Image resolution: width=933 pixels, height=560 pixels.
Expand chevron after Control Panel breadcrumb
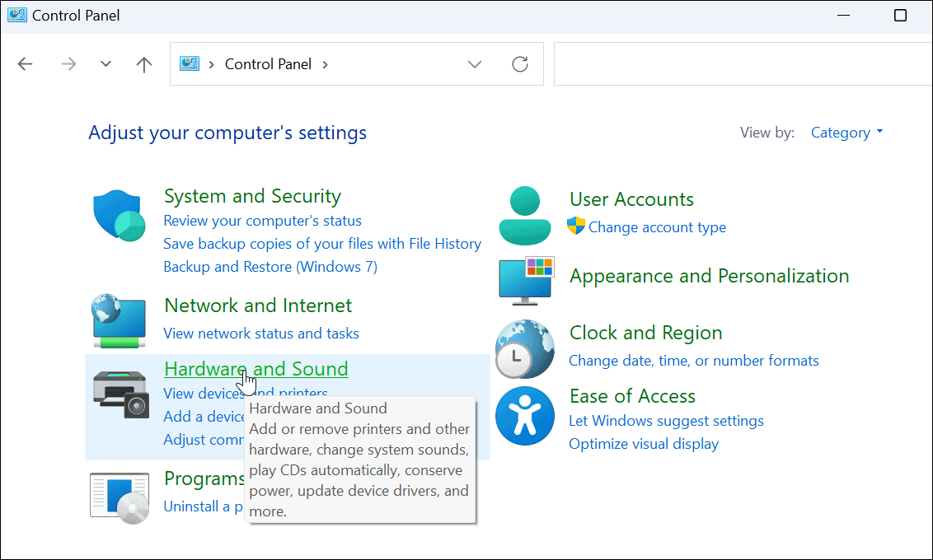[x=325, y=64]
